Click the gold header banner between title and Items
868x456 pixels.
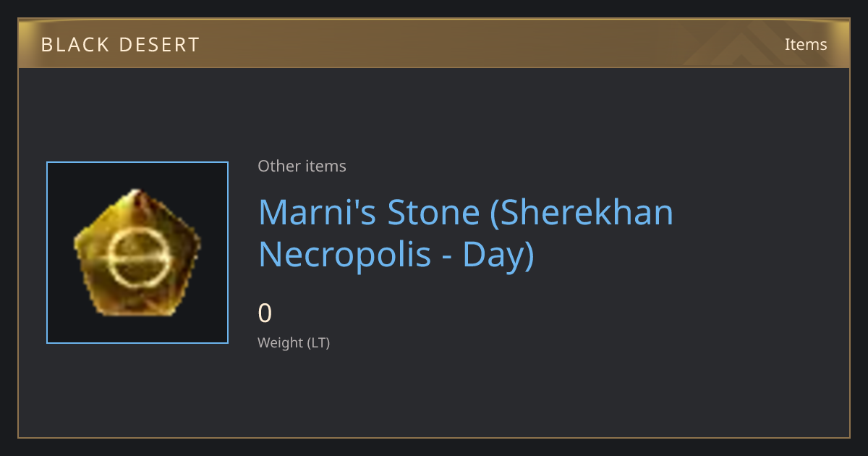[x=492, y=43]
